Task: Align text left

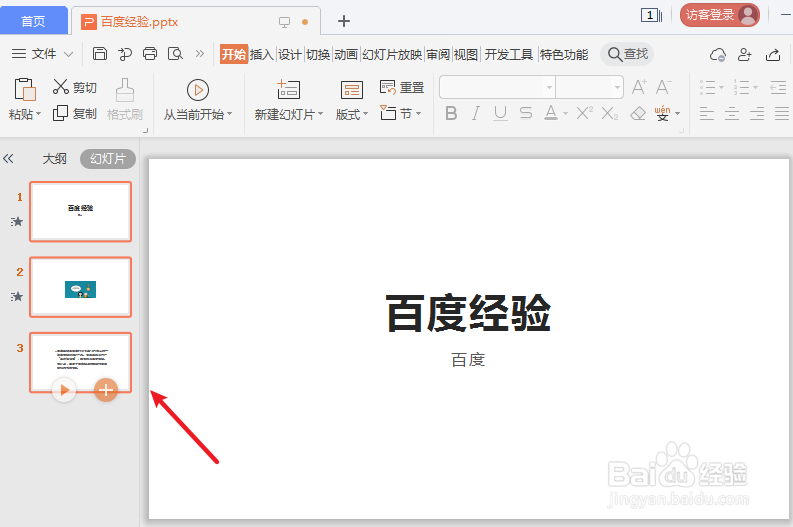Action: [x=707, y=113]
